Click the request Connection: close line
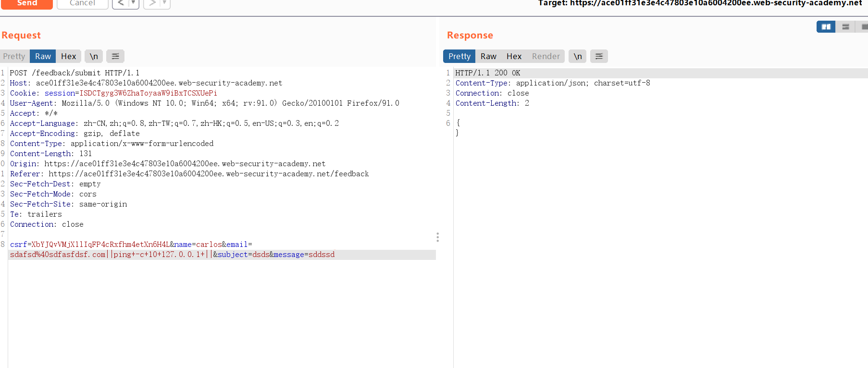The height and width of the screenshot is (368, 868). coord(47,224)
